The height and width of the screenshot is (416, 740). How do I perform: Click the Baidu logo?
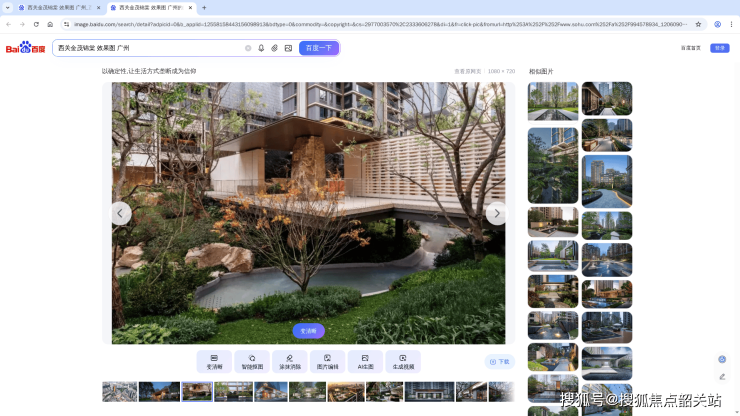25,48
